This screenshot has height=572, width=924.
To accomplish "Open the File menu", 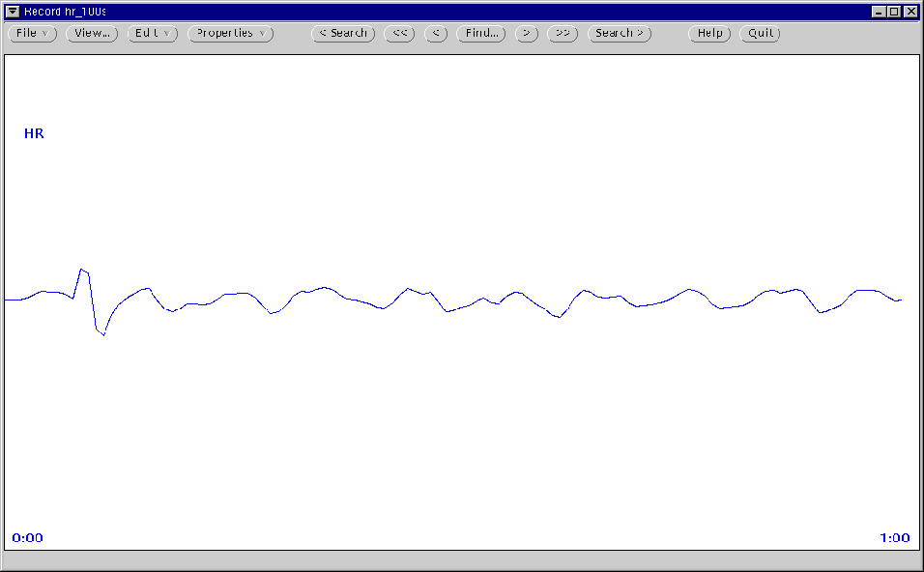I will [x=32, y=33].
